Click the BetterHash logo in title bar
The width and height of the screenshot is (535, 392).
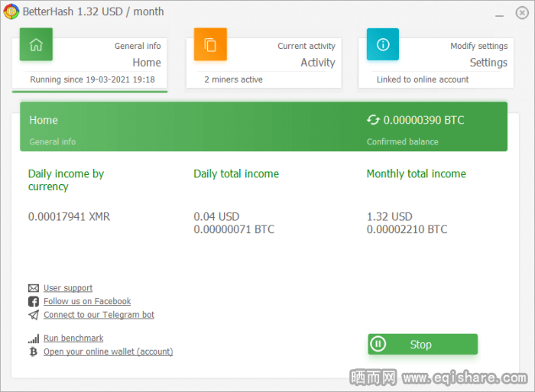[x=11, y=12]
